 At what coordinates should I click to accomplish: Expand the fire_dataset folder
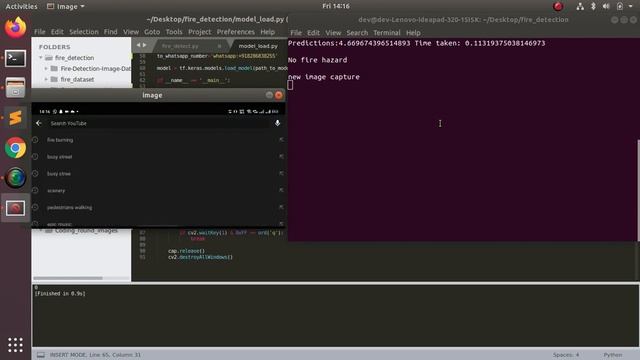46,79
